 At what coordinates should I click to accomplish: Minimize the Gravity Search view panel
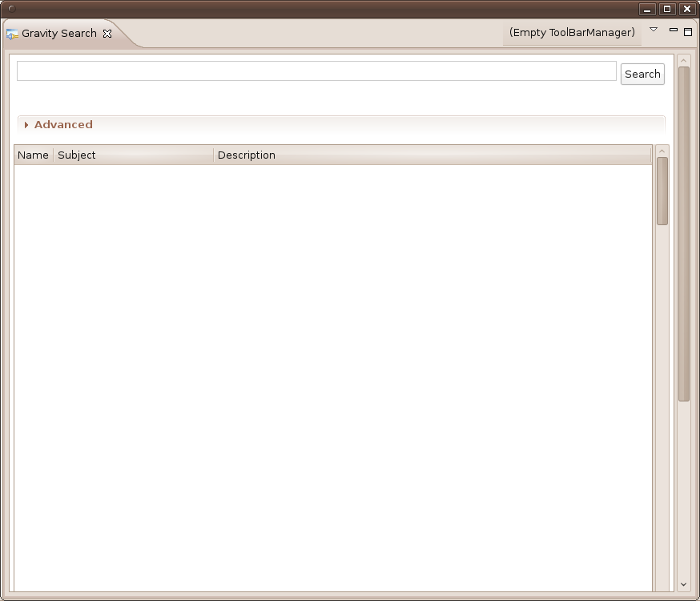tap(673, 30)
